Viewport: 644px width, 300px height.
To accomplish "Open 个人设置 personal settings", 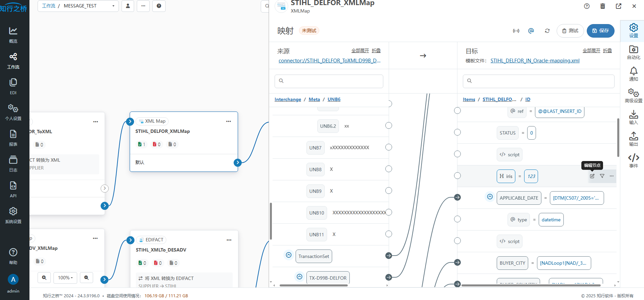I will (13, 112).
